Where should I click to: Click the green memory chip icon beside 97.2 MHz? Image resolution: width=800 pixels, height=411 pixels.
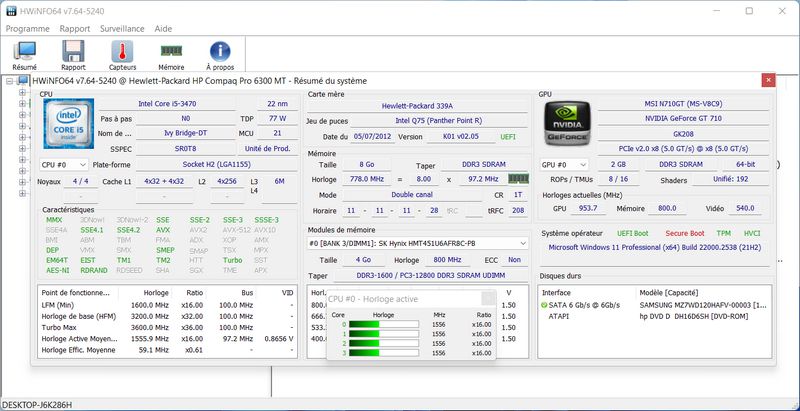click(518, 179)
